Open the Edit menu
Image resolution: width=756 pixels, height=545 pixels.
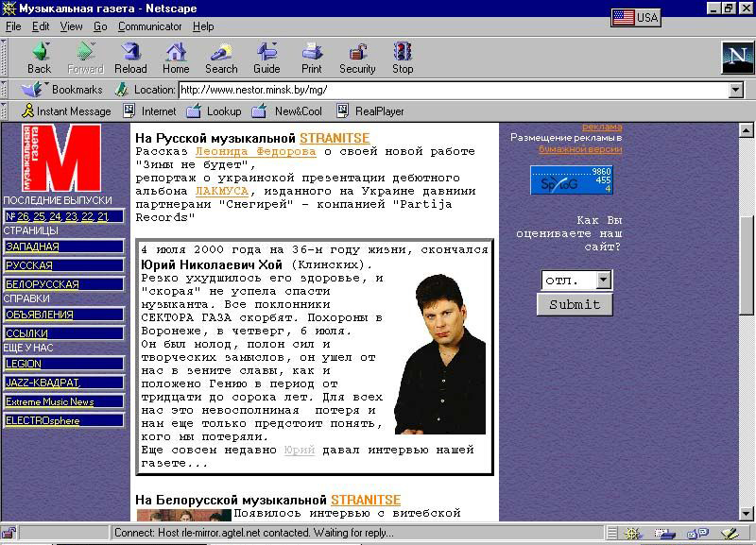pyautogui.click(x=41, y=26)
